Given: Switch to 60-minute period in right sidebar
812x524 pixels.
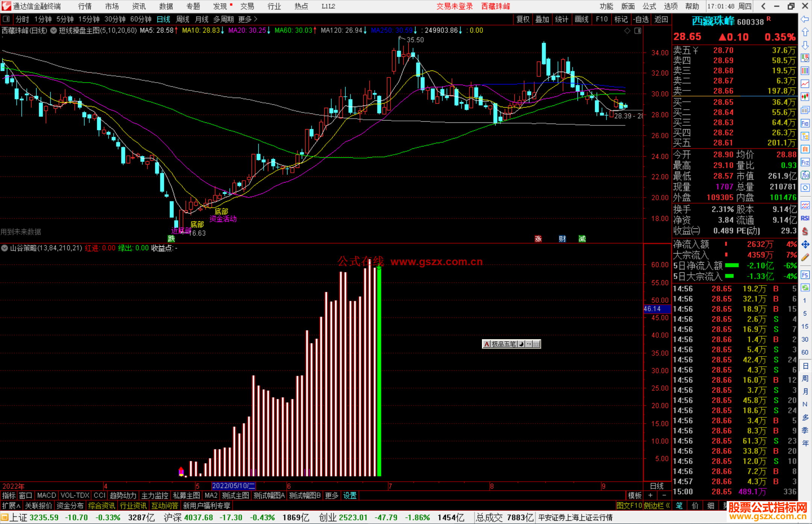Looking at the screenshot, I should (804, 352).
